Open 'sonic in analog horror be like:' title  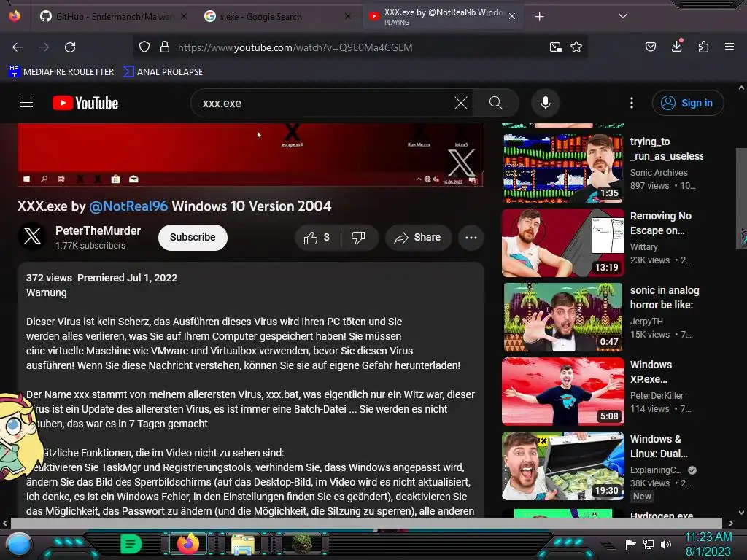point(665,297)
